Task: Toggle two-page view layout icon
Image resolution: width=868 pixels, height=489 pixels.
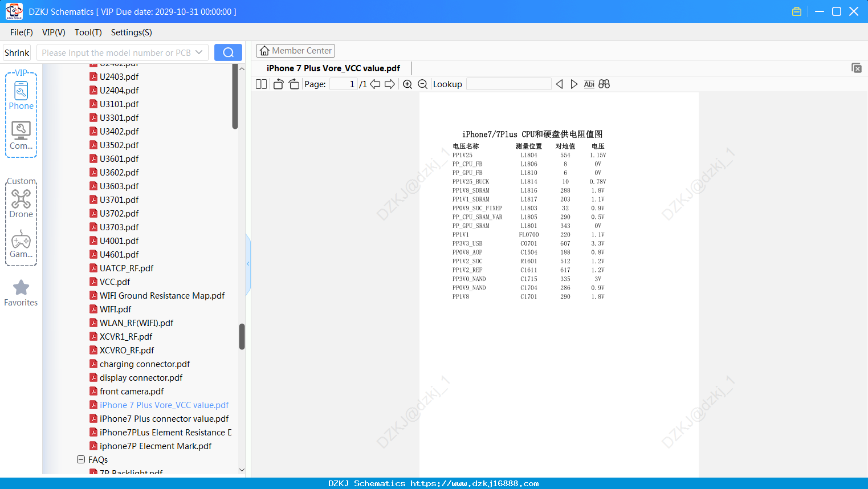Action: [262, 84]
